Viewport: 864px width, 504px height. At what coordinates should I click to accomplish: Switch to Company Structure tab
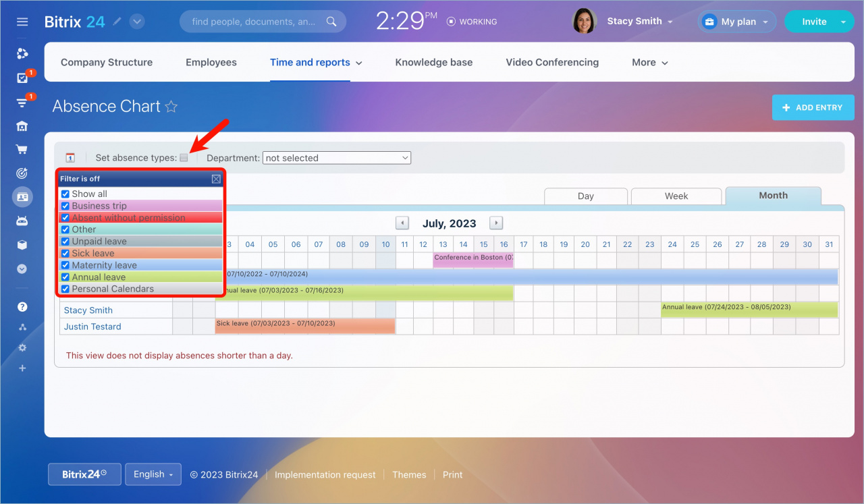coord(107,62)
